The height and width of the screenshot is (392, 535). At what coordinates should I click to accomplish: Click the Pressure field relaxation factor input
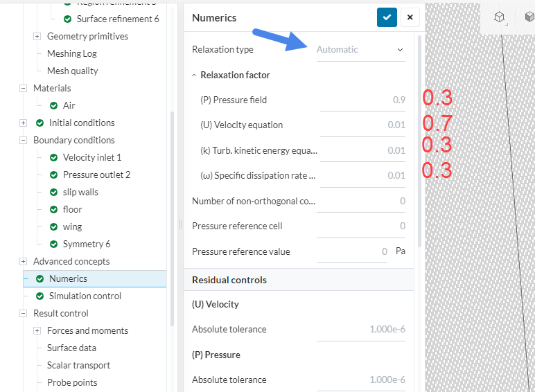(x=363, y=100)
